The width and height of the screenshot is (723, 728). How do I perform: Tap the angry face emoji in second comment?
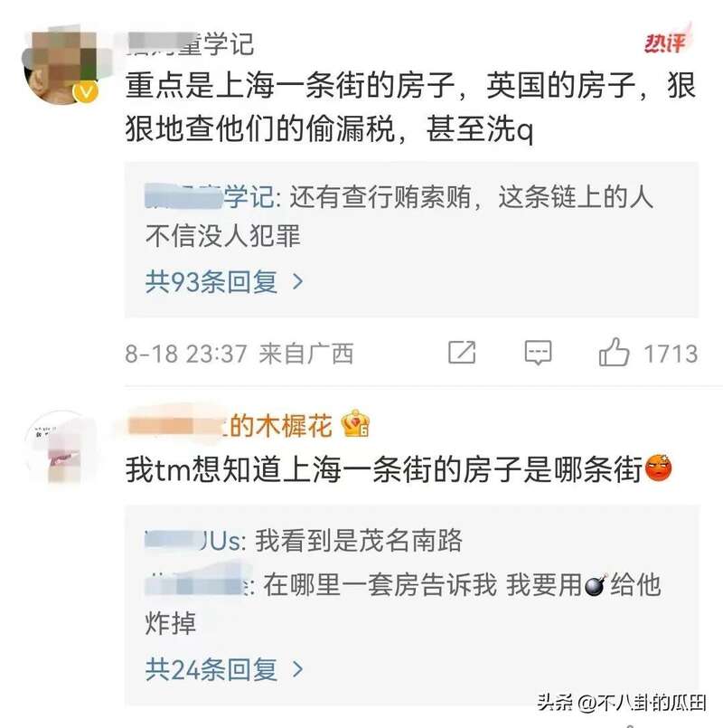[658, 468]
